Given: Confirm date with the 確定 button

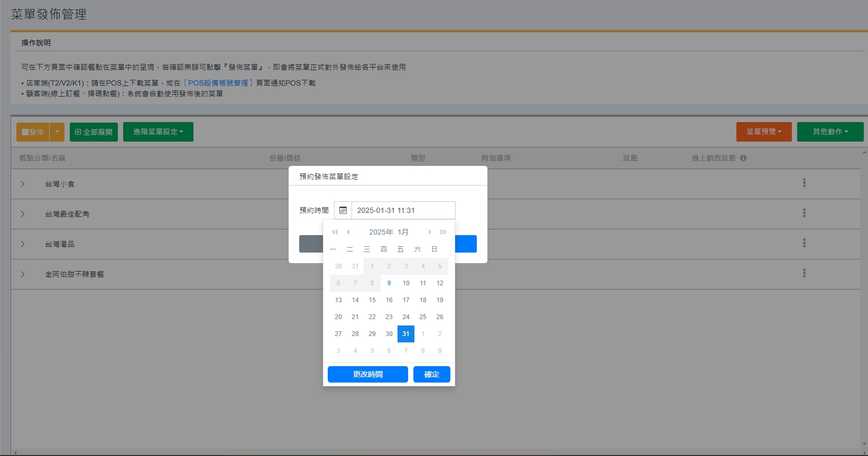Looking at the screenshot, I should click(x=431, y=374).
